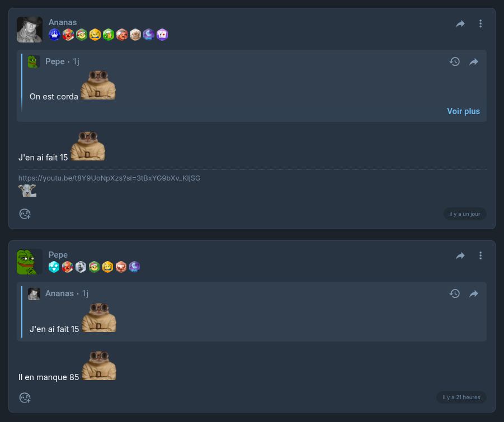This screenshot has width=504, height=422.
Task: Click Ananas's cowboy avatar picture
Action: (x=30, y=30)
